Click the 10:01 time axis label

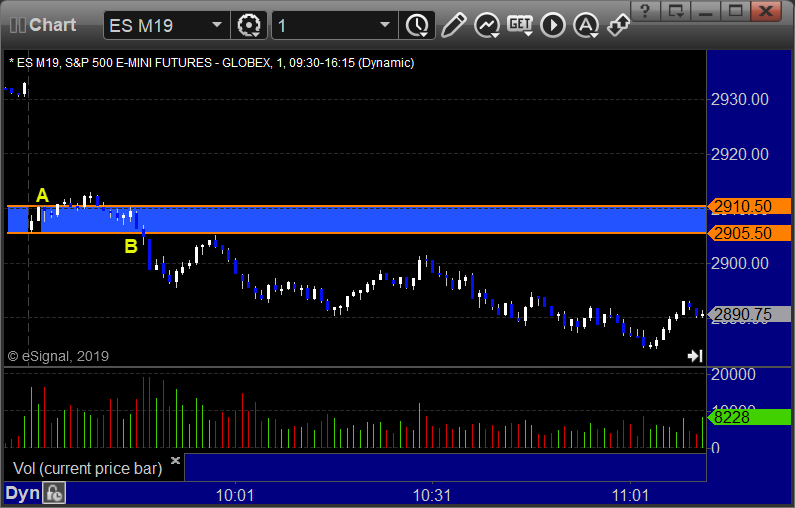click(x=235, y=495)
